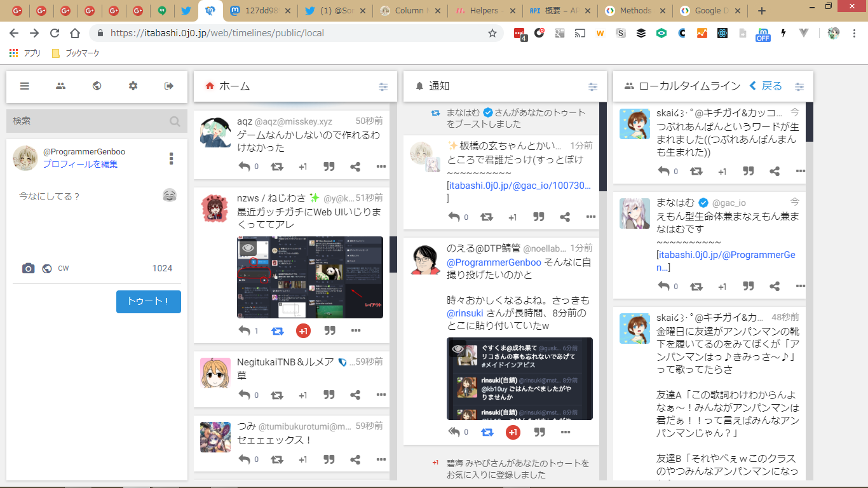Screen dimensions: 868x488
Task: Toggle CW content warning in compose box
Action: pyautogui.click(x=64, y=269)
